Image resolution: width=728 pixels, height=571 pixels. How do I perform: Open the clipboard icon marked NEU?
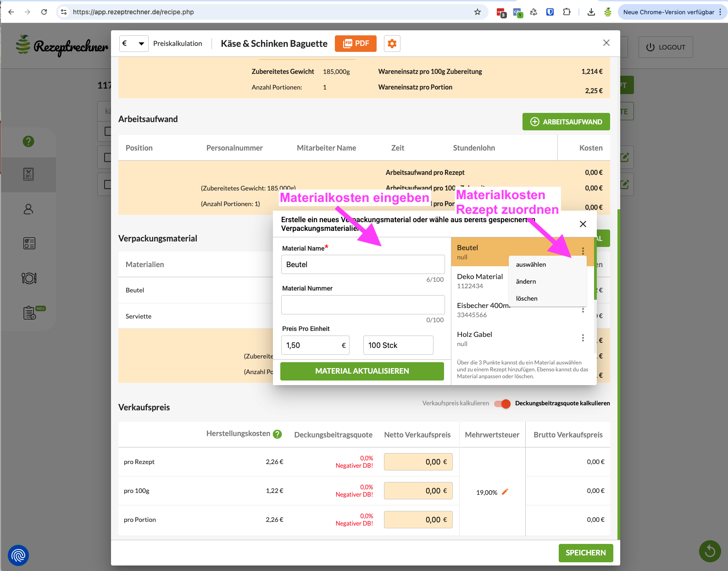pyautogui.click(x=30, y=313)
